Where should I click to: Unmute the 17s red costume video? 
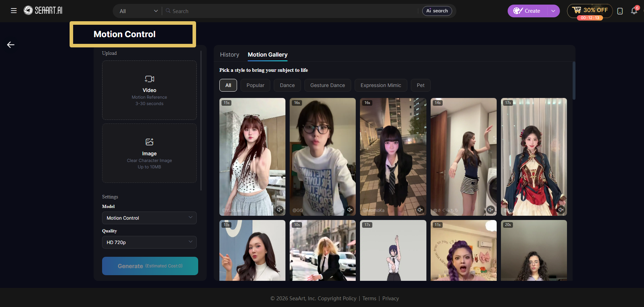click(x=561, y=210)
